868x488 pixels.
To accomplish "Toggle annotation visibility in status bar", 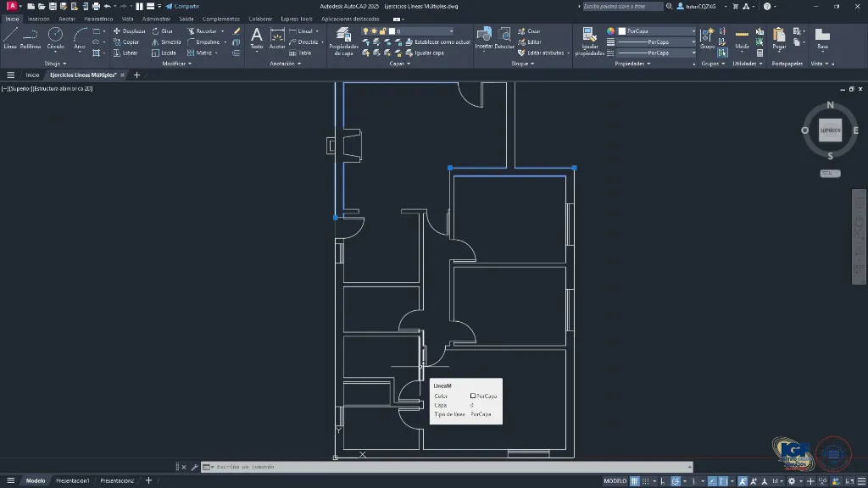I will point(743,481).
